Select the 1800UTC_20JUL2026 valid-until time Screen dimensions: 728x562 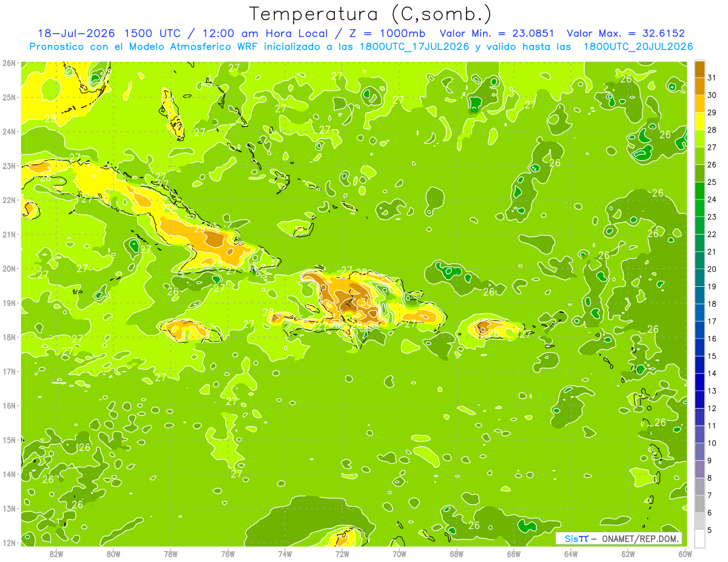[x=638, y=46]
